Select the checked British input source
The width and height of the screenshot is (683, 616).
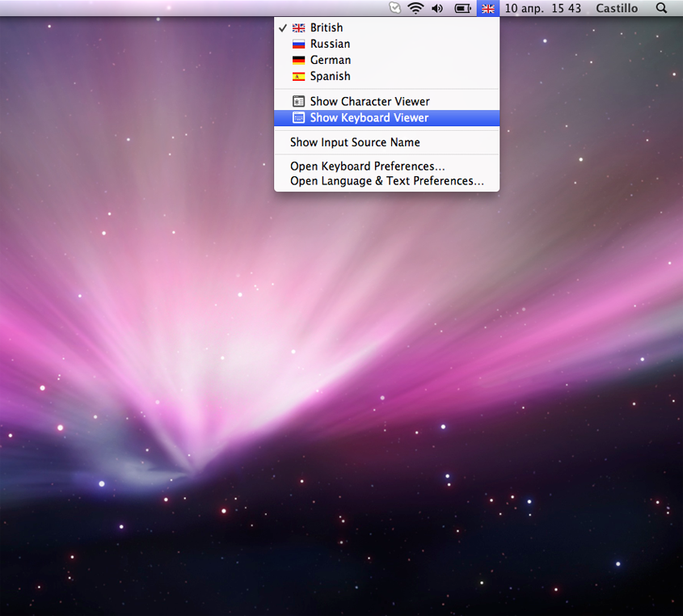327,27
